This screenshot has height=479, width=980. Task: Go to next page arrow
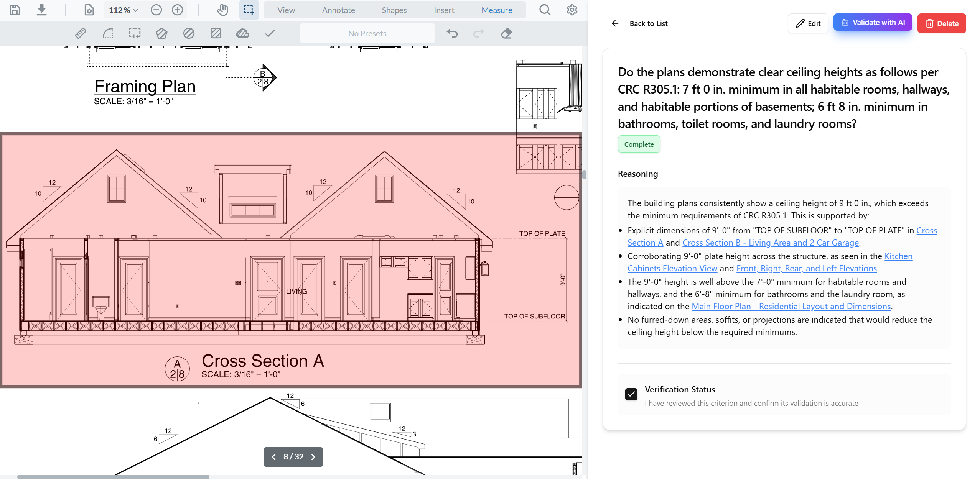pos(313,457)
